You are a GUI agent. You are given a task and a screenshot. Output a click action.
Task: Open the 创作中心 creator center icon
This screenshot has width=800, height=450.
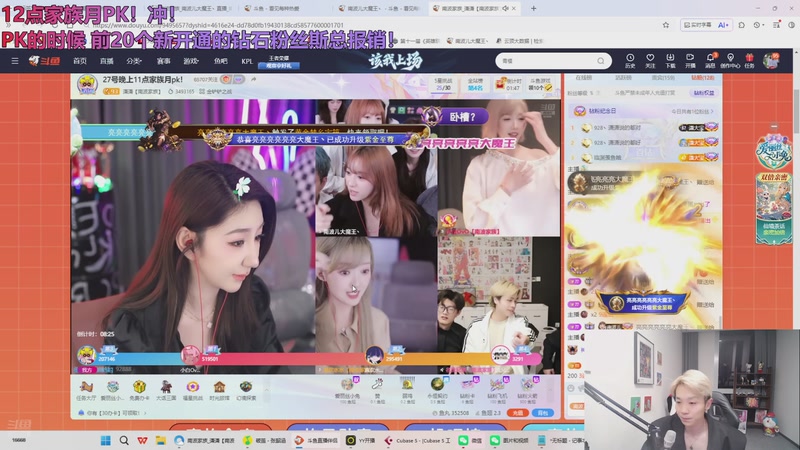(730, 61)
